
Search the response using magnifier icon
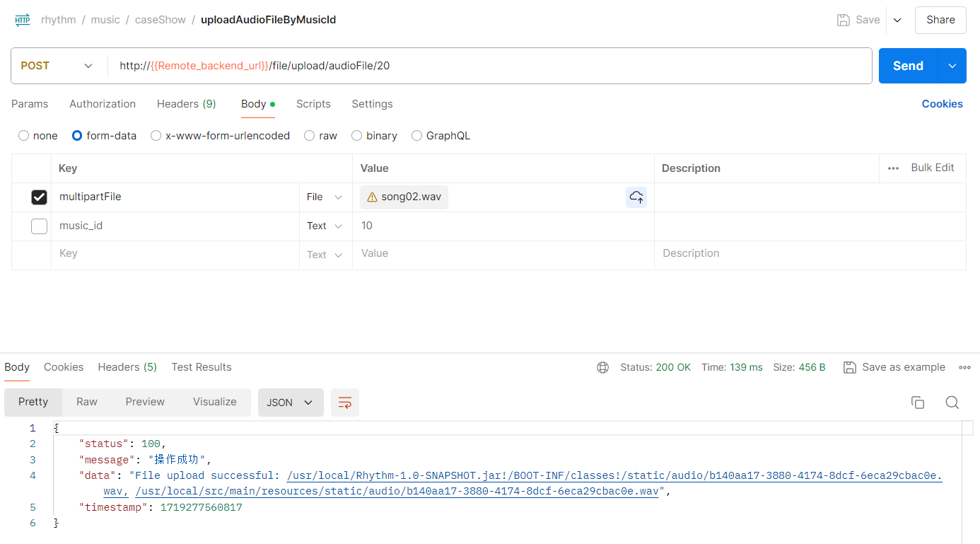[952, 403]
